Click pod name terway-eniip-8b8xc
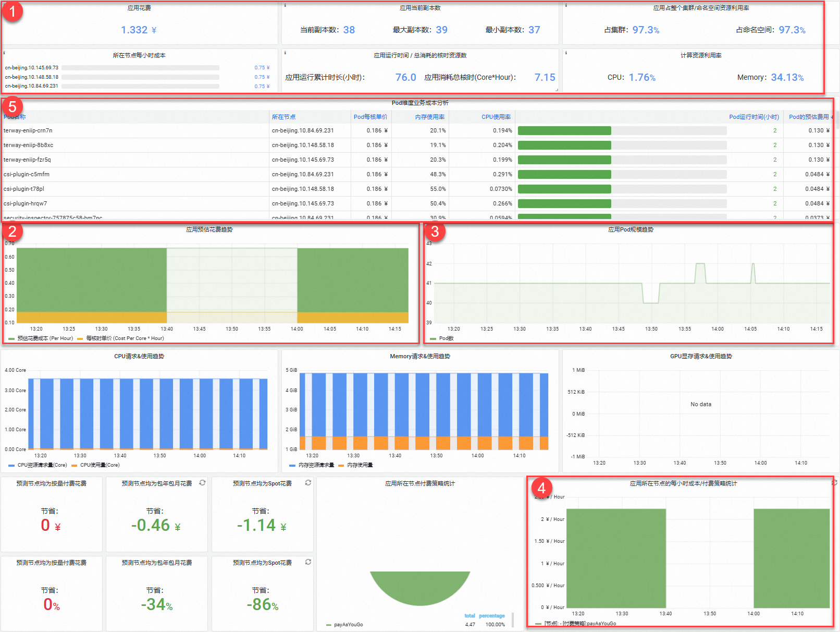This screenshot has height=632, width=840. pos(28,145)
